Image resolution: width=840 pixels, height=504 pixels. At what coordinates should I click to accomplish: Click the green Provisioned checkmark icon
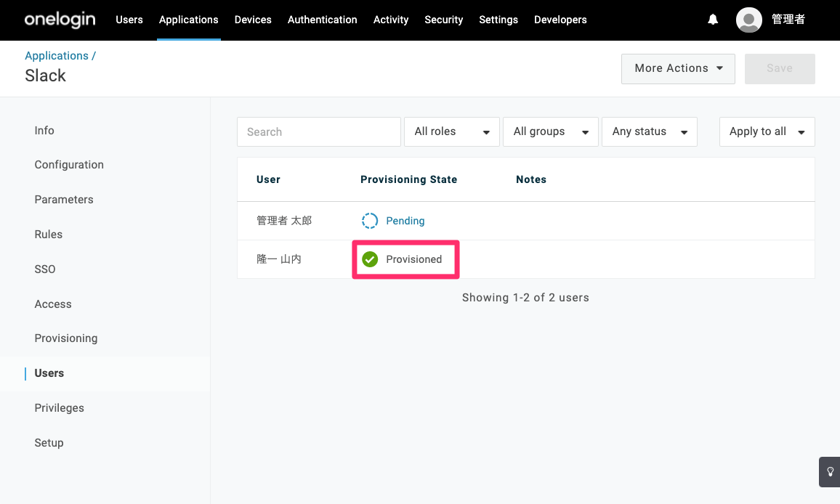click(370, 259)
